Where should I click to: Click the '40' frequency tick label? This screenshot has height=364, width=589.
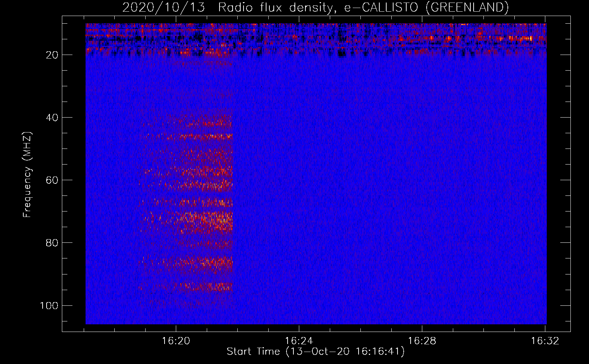click(52, 118)
